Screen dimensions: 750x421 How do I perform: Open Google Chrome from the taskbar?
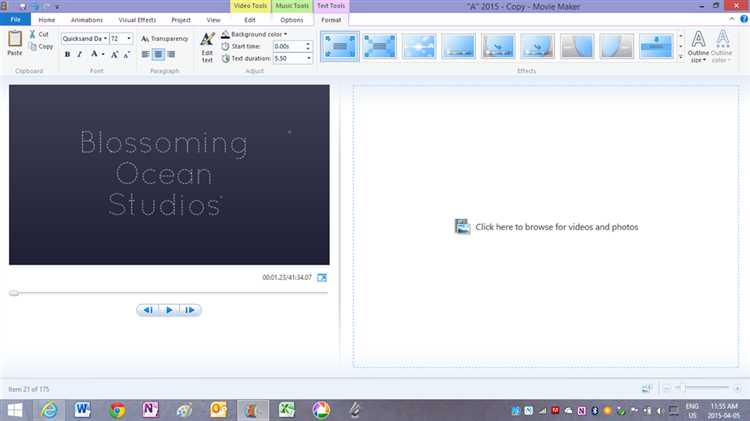pyautogui.click(x=117, y=409)
